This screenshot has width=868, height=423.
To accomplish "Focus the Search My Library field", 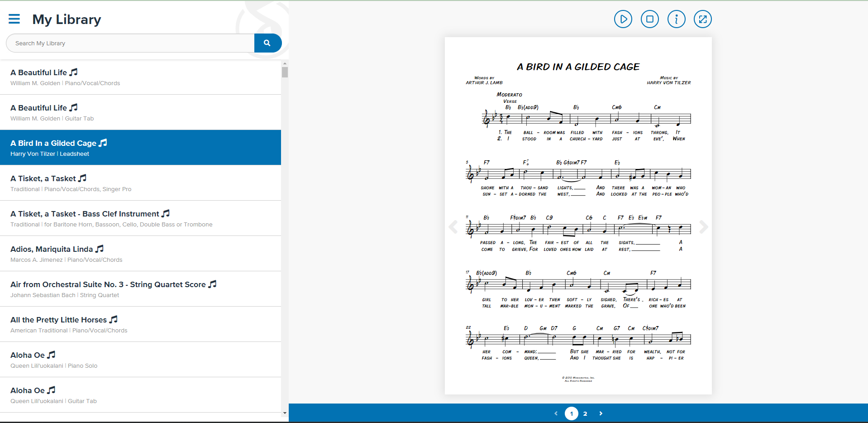I will point(130,43).
